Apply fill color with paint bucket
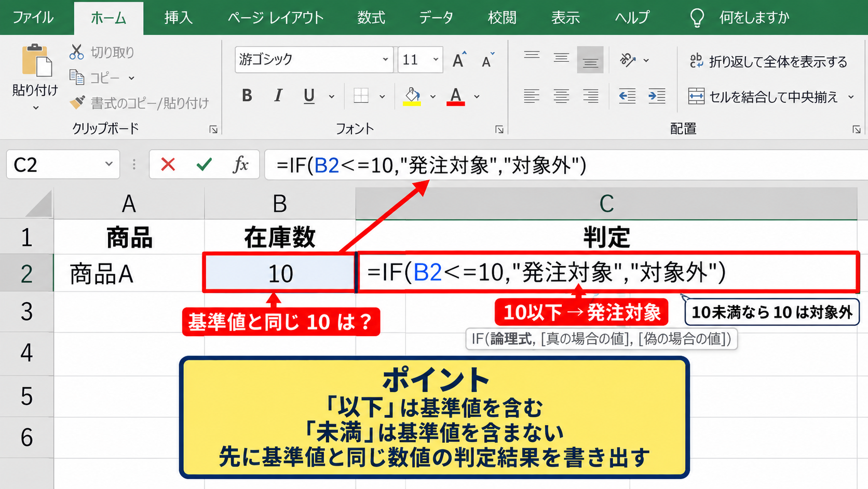The height and width of the screenshot is (489, 868). pos(412,96)
